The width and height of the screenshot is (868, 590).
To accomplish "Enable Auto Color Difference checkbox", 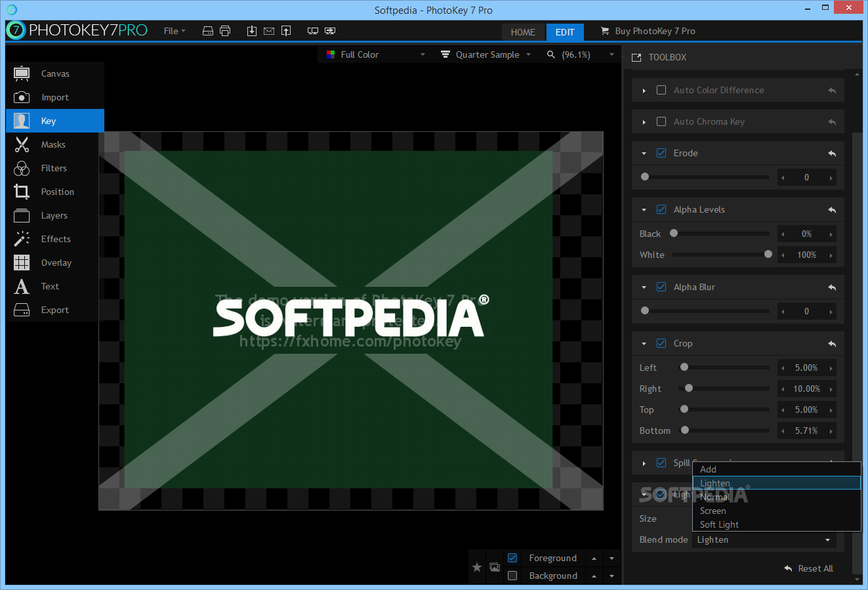I will [x=661, y=90].
